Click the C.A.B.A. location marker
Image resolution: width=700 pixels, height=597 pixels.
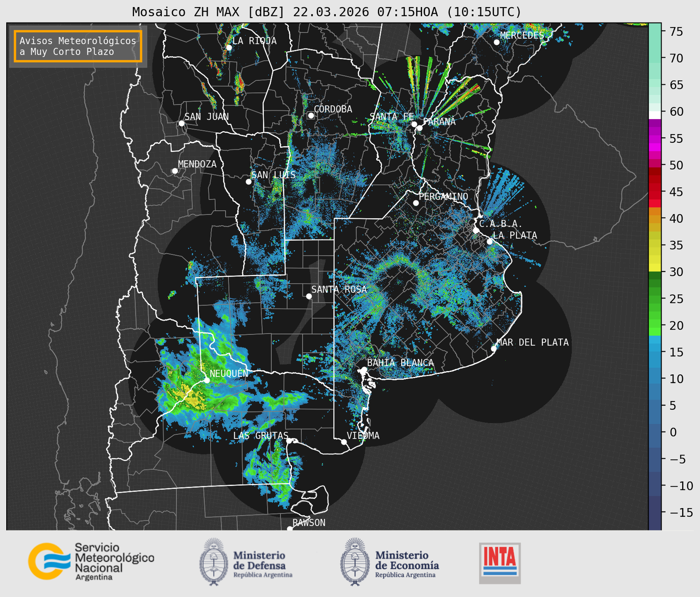point(476,230)
